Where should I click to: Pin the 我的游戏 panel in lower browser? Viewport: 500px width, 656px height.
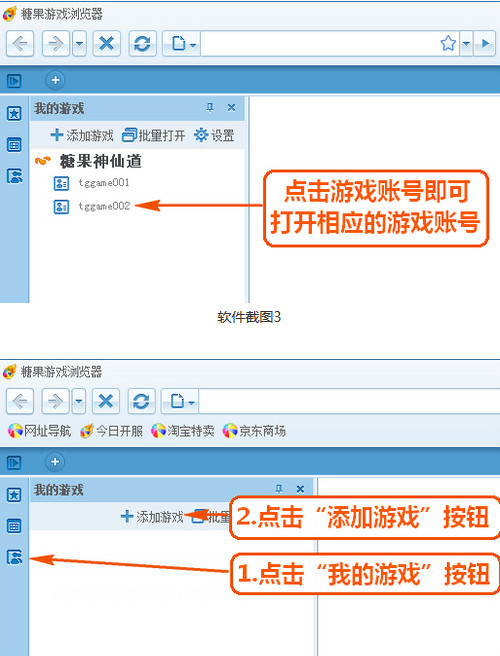(x=279, y=489)
